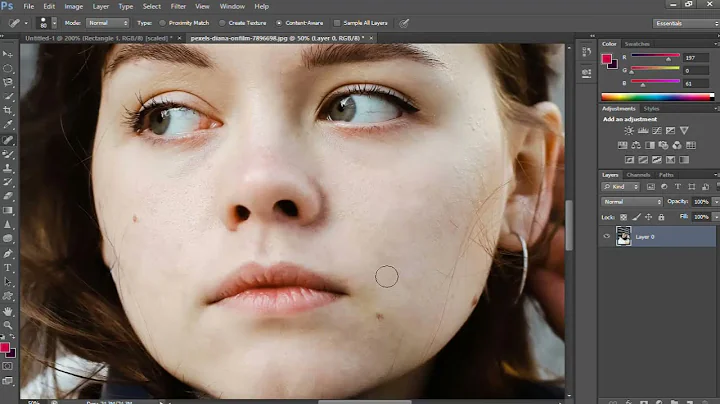Open the Image menu
Viewport: 720px width, 404px height.
(73, 6)
